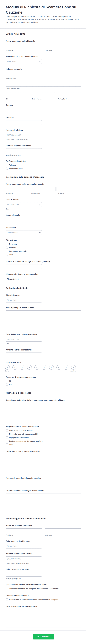Tick the Dichiarazione di veridicità checkbox
This screenshot has height=644, width=86.
tap(7, 600)
